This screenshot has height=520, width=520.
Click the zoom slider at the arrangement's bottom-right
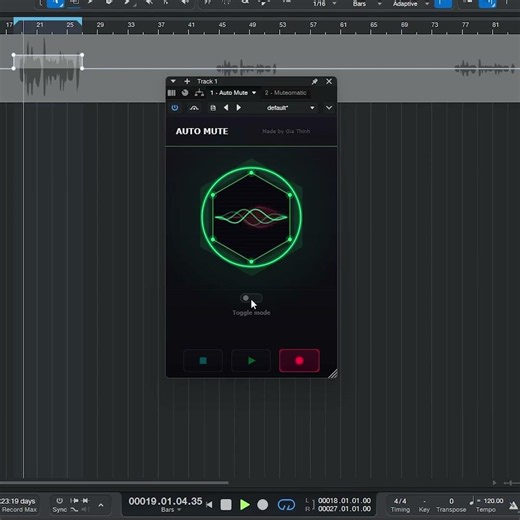pyautogui.click(x=512, y=483)
